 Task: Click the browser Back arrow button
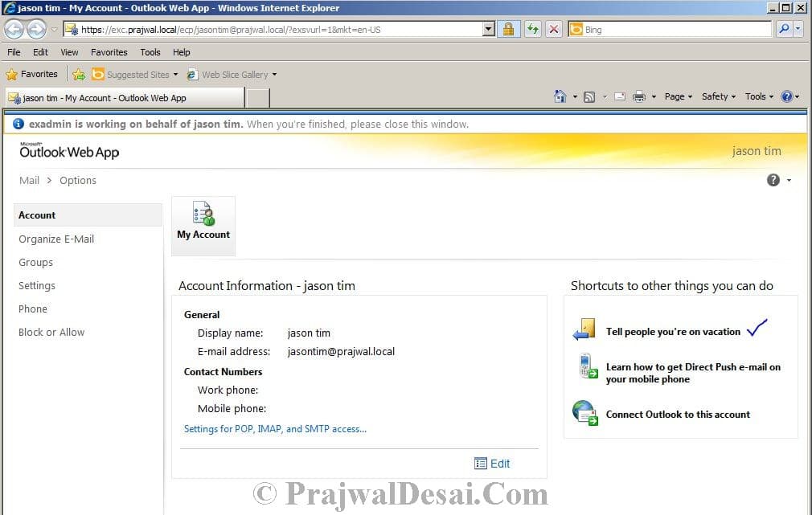coord(14,30)
